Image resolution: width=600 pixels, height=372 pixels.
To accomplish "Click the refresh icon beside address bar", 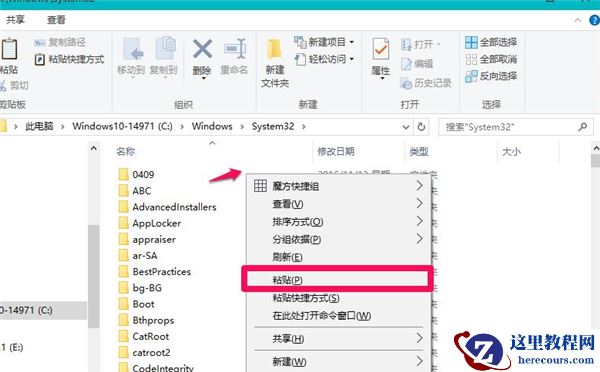I will tap(421, 127).
